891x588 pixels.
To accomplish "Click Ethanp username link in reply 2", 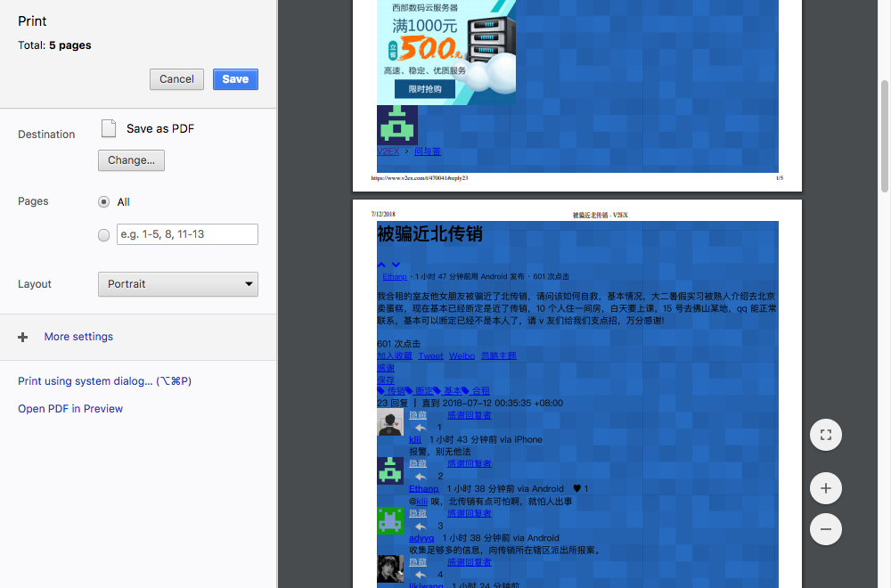I will pyautogui.click(x=424, y=488).
